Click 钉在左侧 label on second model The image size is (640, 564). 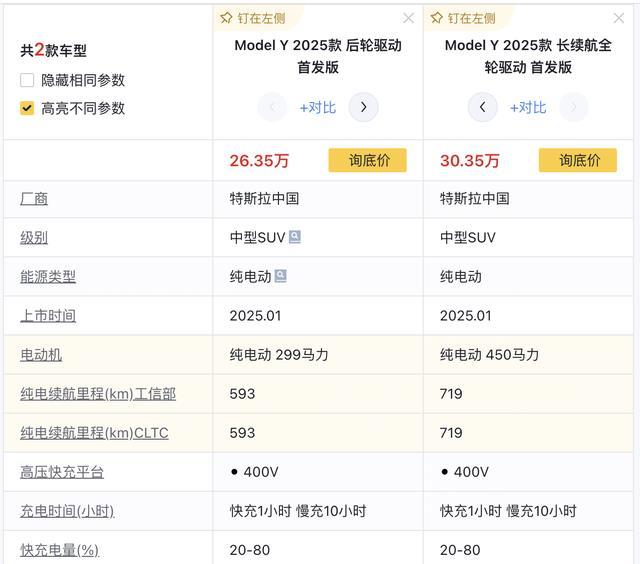click(471, 18)
